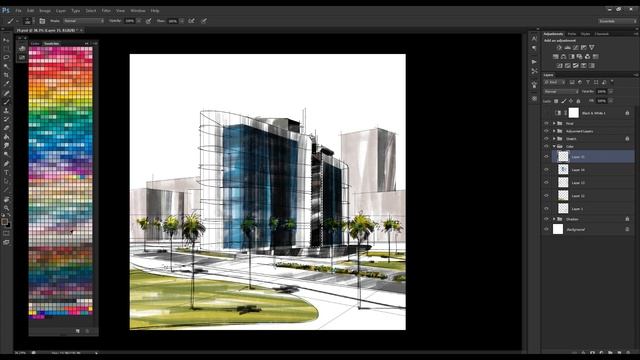This screenshot has width=640, height=360.
Task: Open the brush opacity slider arrow
Action: tap(139, 21)
